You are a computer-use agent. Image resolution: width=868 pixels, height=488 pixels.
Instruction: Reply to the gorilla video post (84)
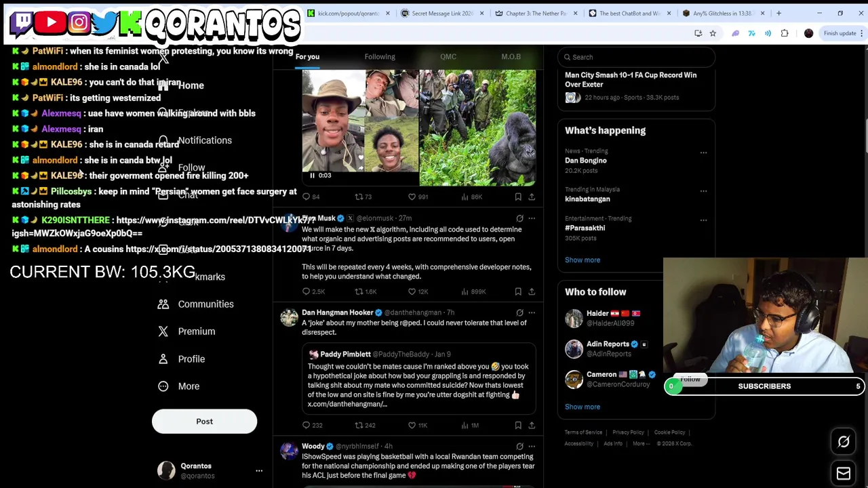pos(311,197)
